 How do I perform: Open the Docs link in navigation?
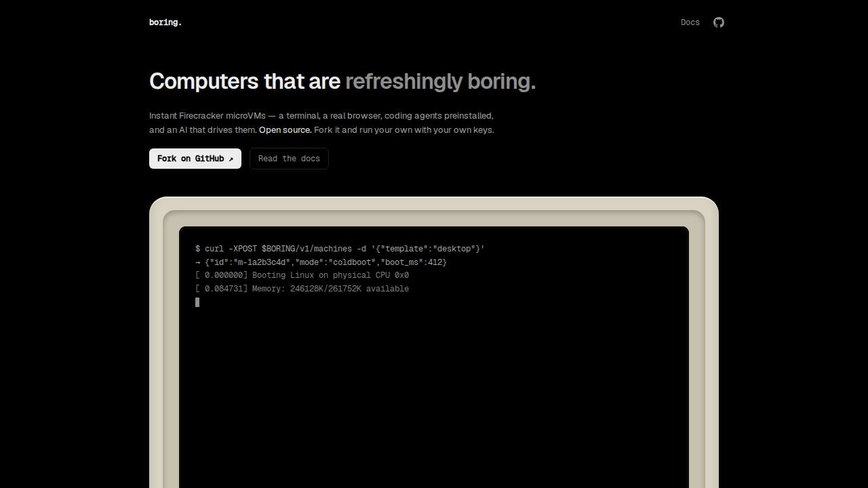(x=690, y=22)
